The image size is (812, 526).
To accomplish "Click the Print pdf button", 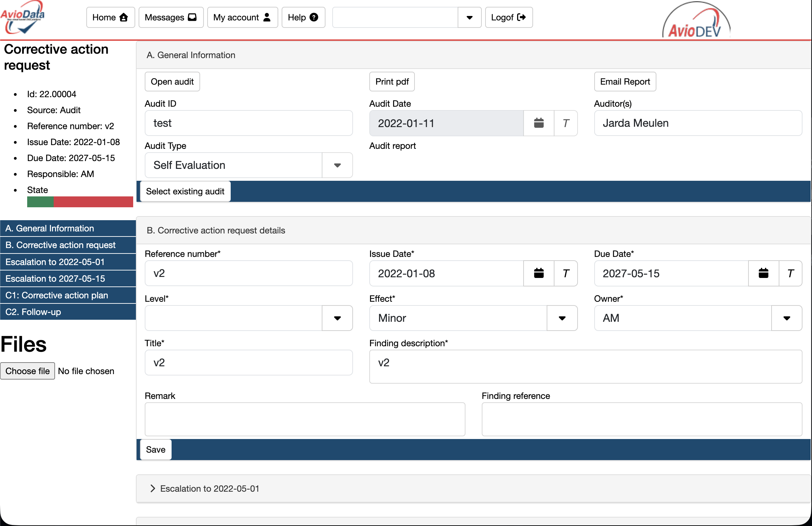I will point(392,82).
